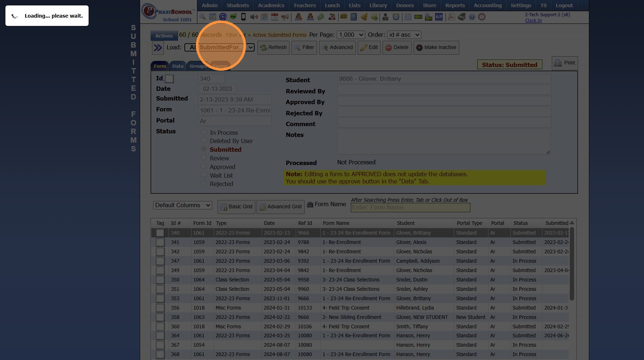Screen dimensions: 644x360
Task: Open the red calendar icon
Action: click(x=274, y=17)
